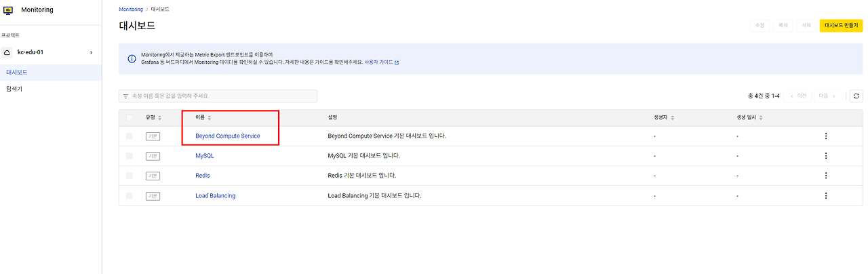868x274 pixels.
Task: Check the select-all checkbox in table header
Action: 130,118
